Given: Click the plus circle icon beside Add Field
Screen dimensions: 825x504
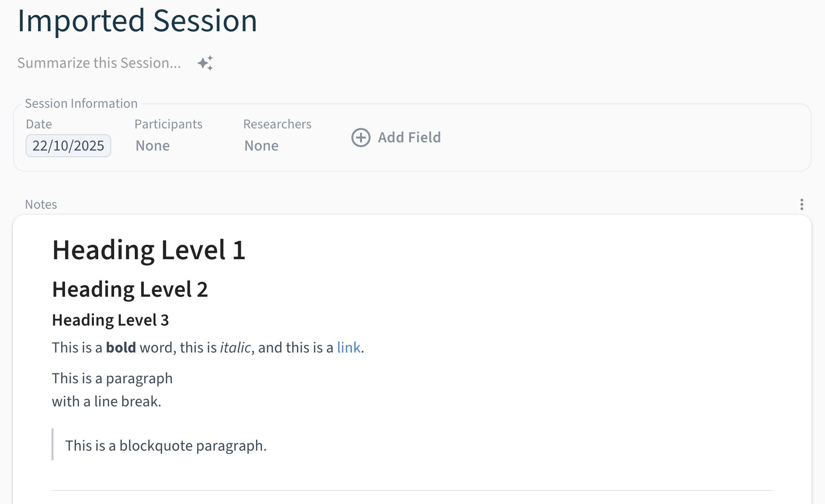Looking at the screenshot, I should [361, 138].
